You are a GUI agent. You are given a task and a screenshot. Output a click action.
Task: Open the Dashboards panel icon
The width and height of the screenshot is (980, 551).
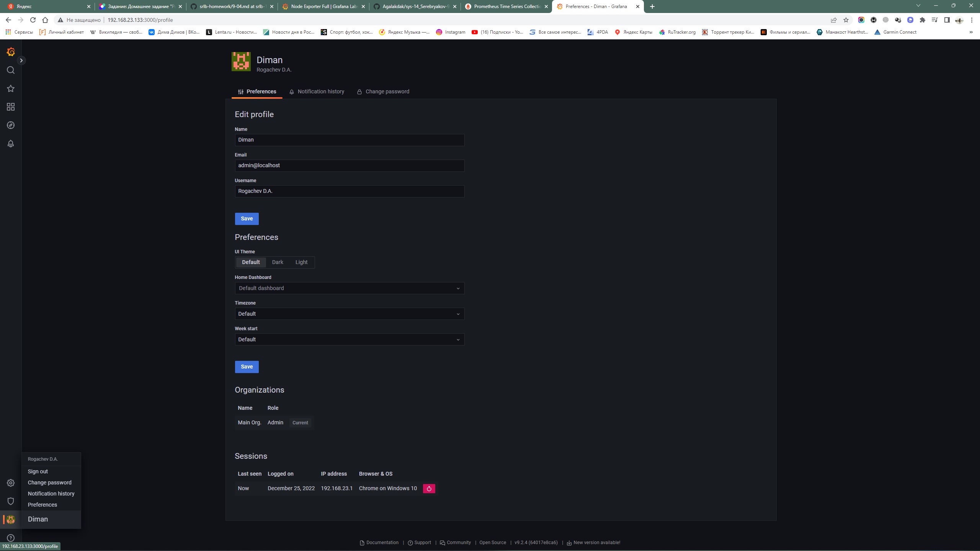(11, 107)
